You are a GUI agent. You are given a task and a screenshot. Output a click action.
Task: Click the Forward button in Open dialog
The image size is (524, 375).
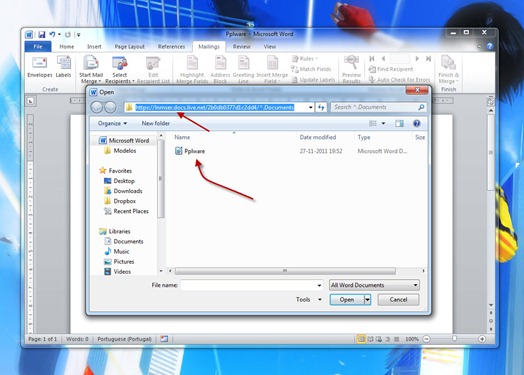point(110,107)
